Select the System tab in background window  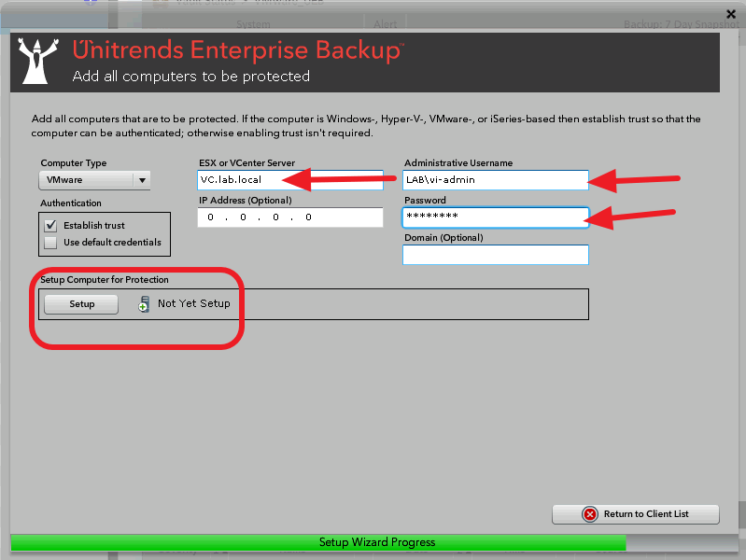pyautogui.click(x=253, y=23)
